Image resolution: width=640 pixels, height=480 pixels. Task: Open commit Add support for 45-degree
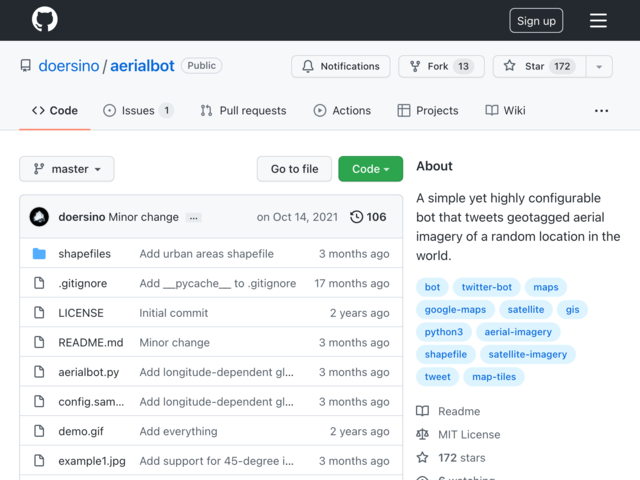(216, 461)
